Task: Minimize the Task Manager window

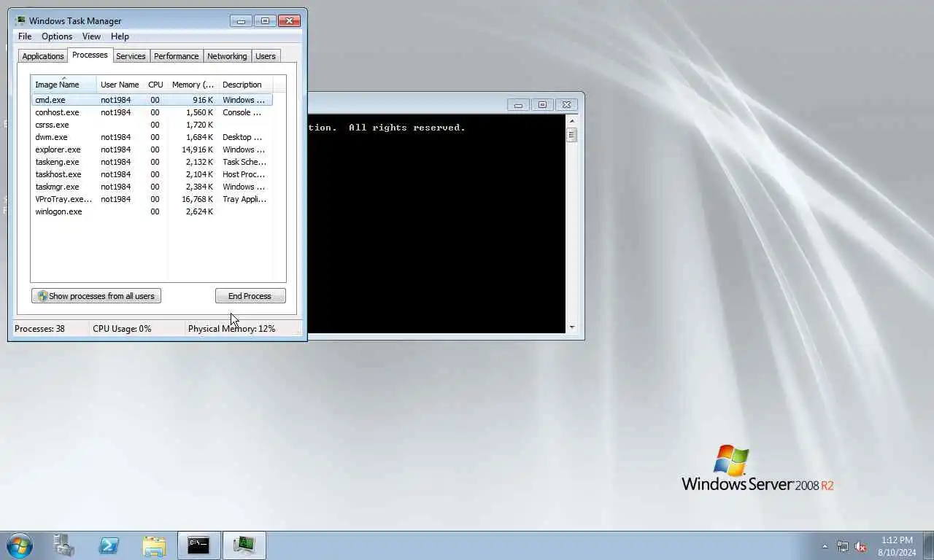Action: [x=242, y=21]
